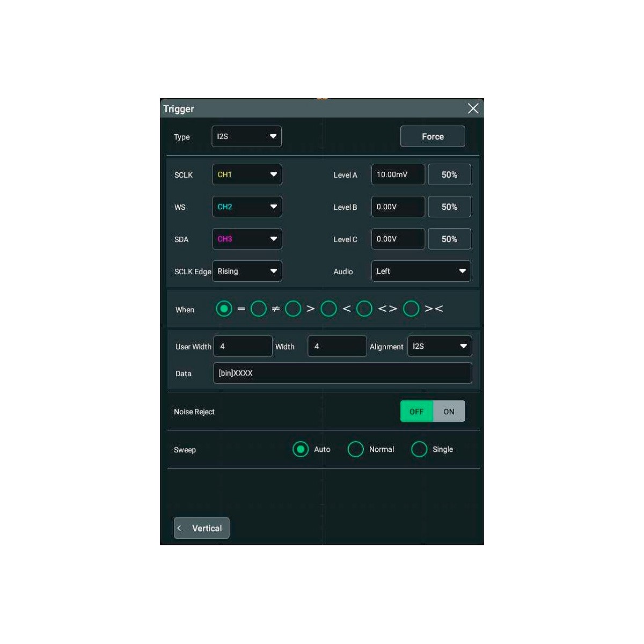644x644 pixels.
Task: Select Normal sweep mode
Action: [x=356, y=449]
